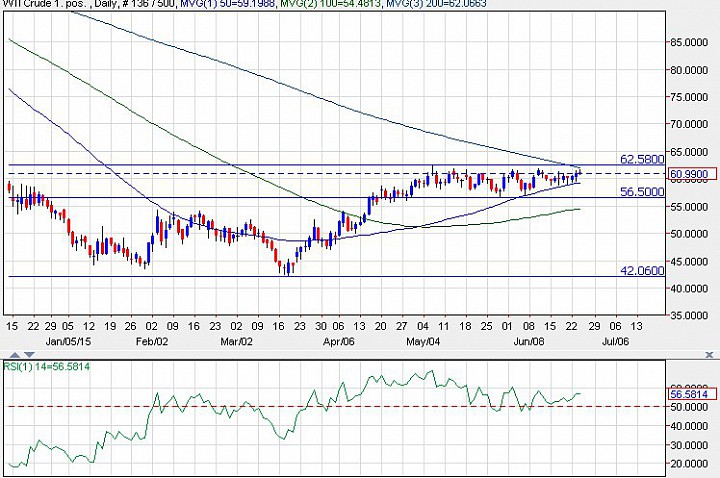This screenshot has width=720, height=478.
Task: Click the current price box 60.9900
Action: [x=692, y=174]
